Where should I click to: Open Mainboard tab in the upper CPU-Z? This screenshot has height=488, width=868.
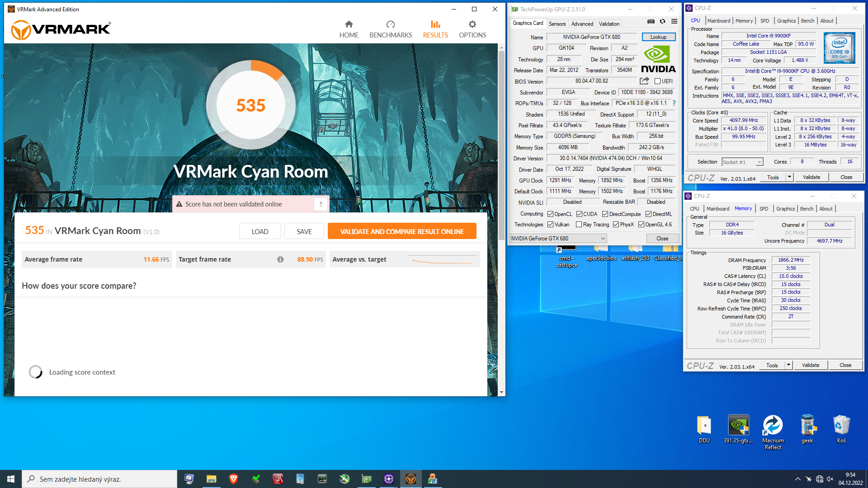pos(718,21)
